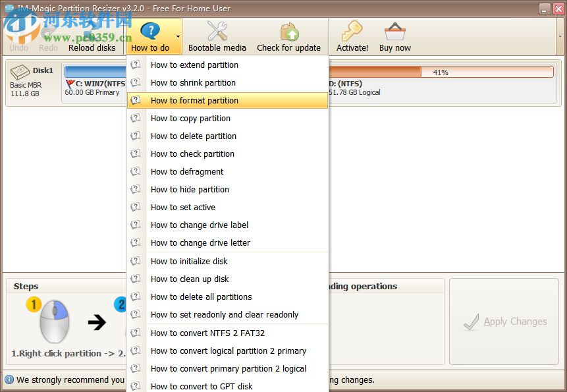Click the Bootable media tools icon
The height and width of the screenshot is (392, 567).
[x=217, y=31]
